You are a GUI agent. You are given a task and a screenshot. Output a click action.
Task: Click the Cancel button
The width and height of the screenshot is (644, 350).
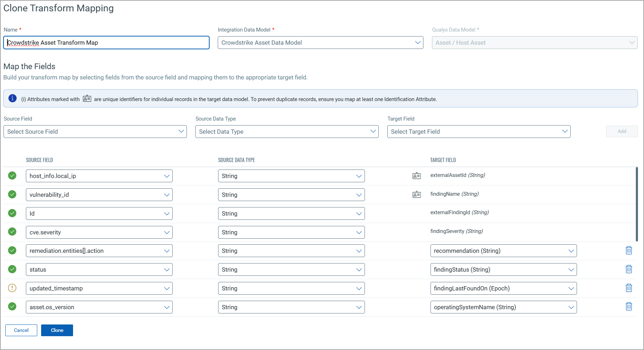click(21, 330)
